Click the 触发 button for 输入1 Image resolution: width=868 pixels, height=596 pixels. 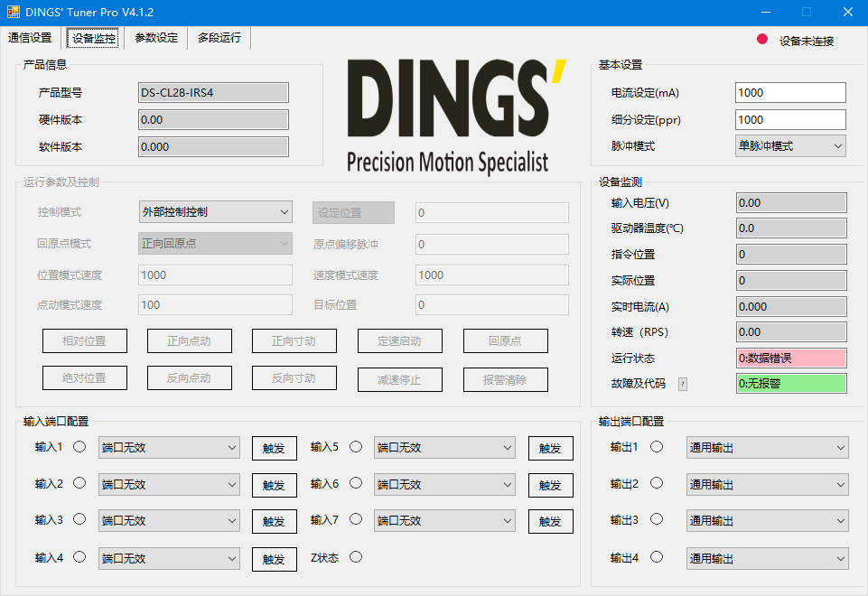coord(274,448)
